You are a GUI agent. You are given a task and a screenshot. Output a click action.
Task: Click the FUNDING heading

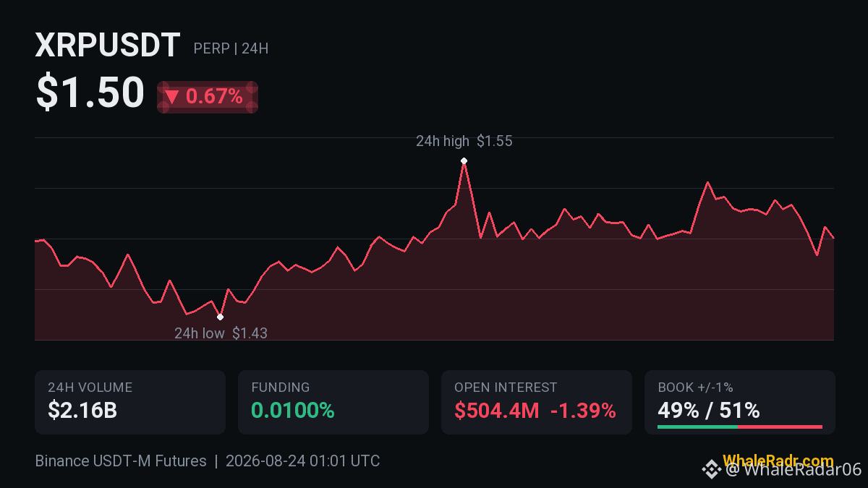tap(281, 388)
